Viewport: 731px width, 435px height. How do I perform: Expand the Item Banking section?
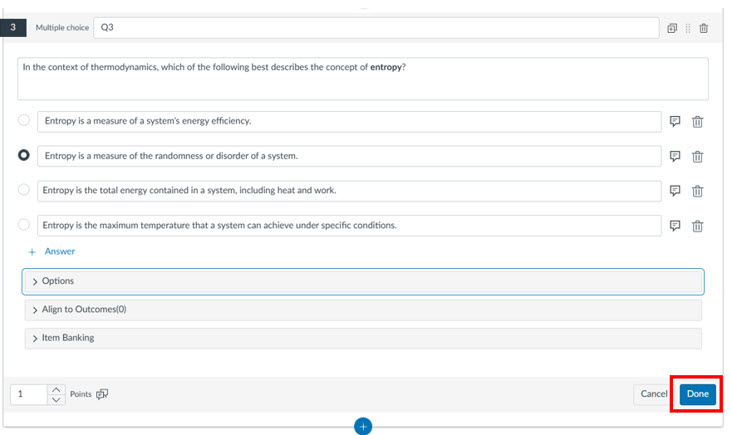pyautogui.click(x=363, y=338)
